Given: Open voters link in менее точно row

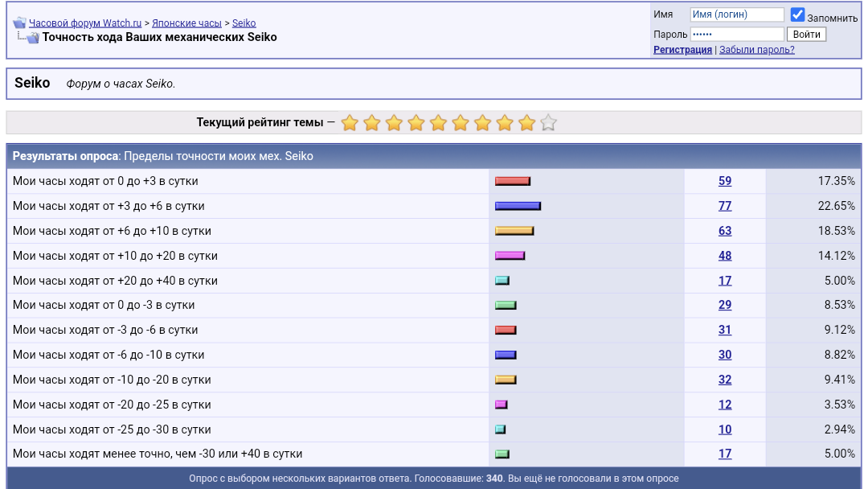Looking at the screenshot, I should 725,454.
